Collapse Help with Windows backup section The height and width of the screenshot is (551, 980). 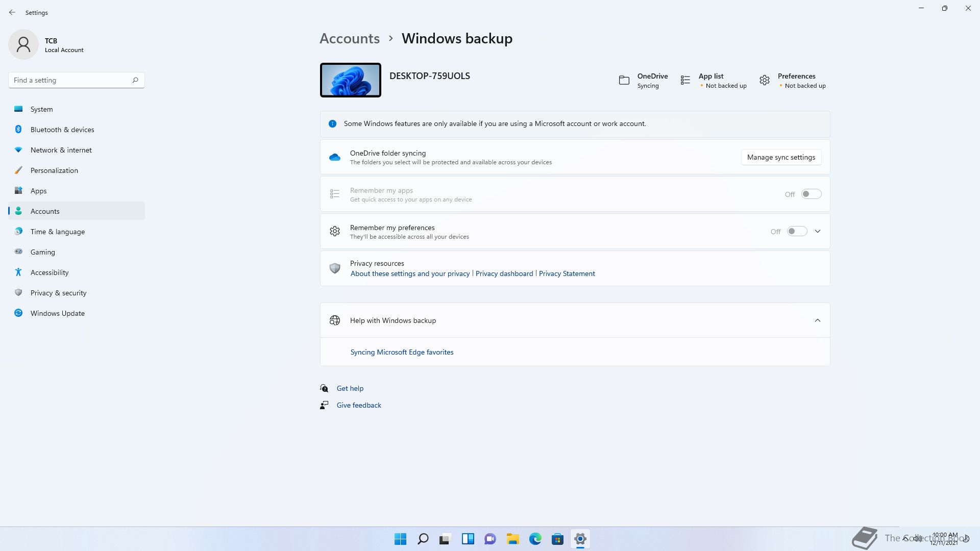[x=818, y=320]
